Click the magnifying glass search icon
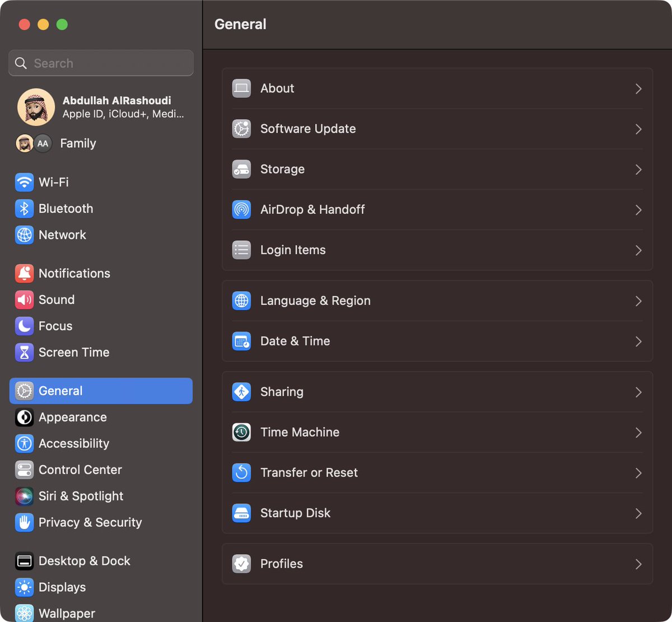672x622 pixels. point(21,63)
